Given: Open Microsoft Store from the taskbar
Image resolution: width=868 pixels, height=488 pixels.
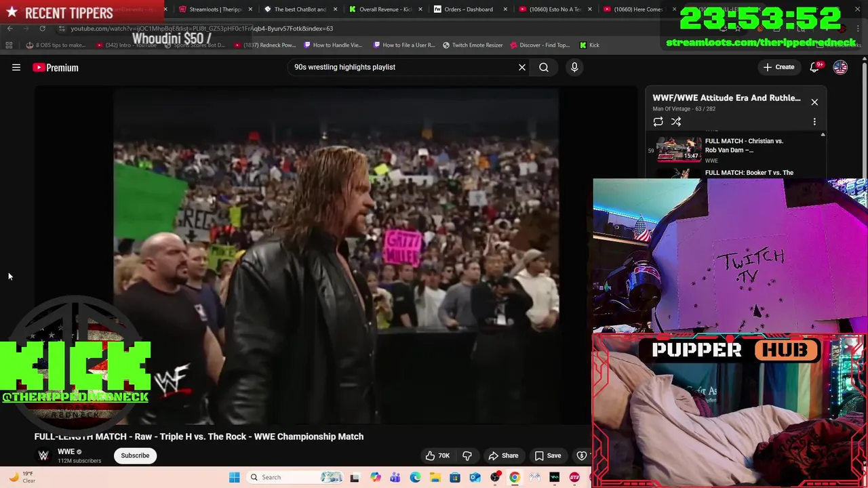Looking at the screenshot, I should coord(455,477).
